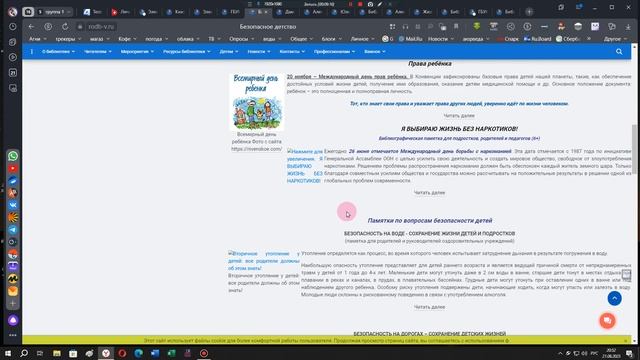The height and width of the screenshot is (360, 640).
Task: Click the site search magnifier icon
Action: click(619, 52)
